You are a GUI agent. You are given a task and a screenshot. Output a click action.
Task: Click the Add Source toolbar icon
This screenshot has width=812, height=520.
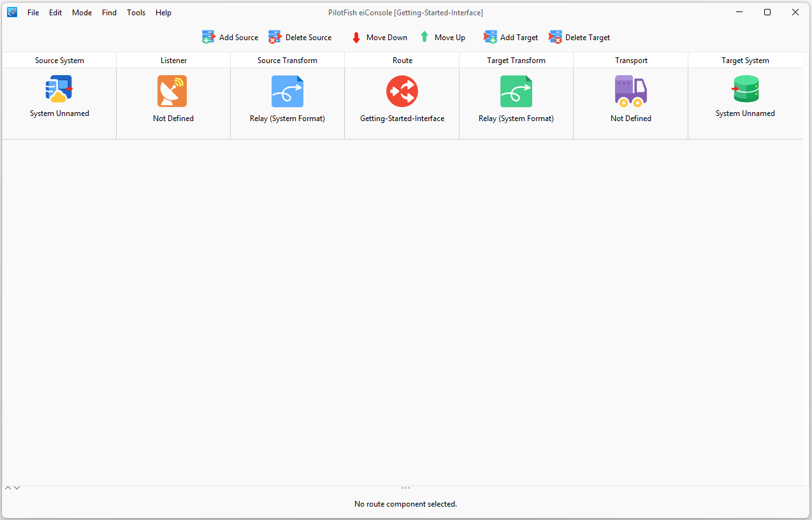(209, 38)
